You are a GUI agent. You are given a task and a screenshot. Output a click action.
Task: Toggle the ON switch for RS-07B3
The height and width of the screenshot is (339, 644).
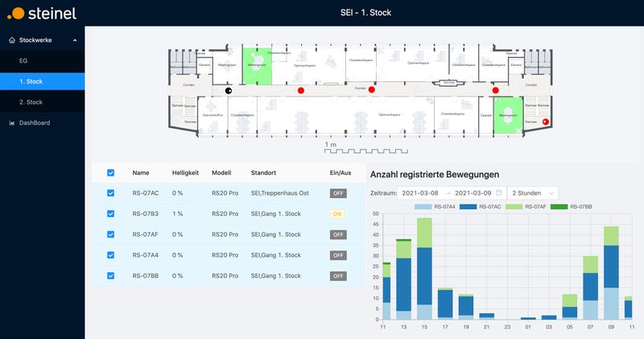[337, 214]
